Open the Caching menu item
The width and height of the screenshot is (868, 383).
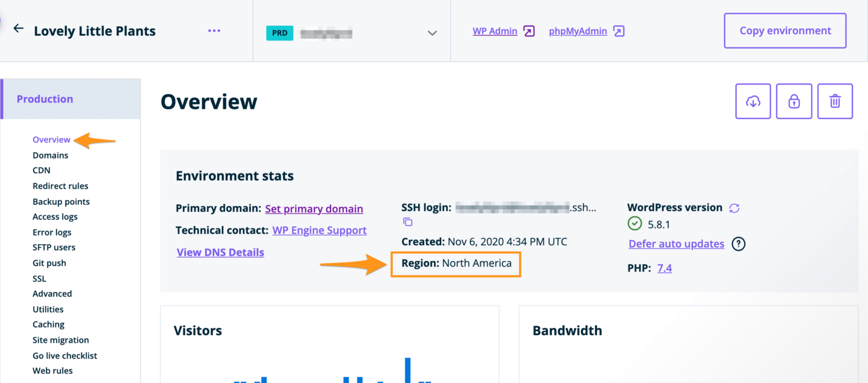click(x=49, y=325)
